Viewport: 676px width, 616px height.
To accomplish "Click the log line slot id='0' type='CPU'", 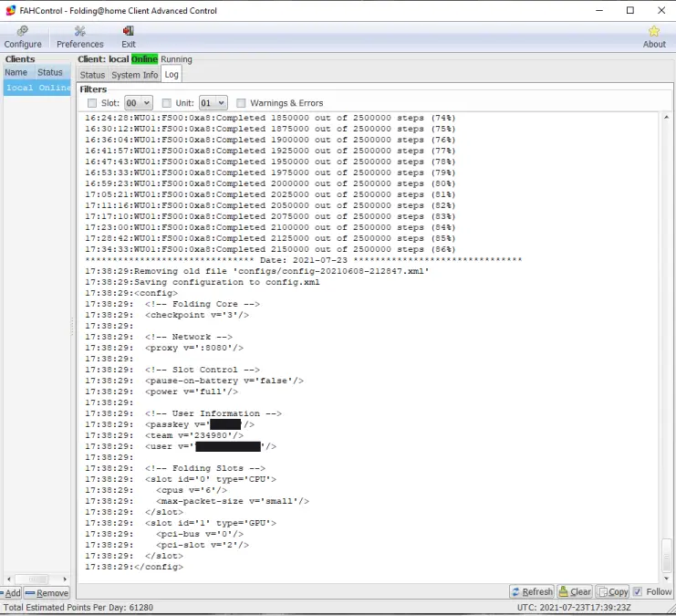I will pyautogui.click(x=181, y=479).
